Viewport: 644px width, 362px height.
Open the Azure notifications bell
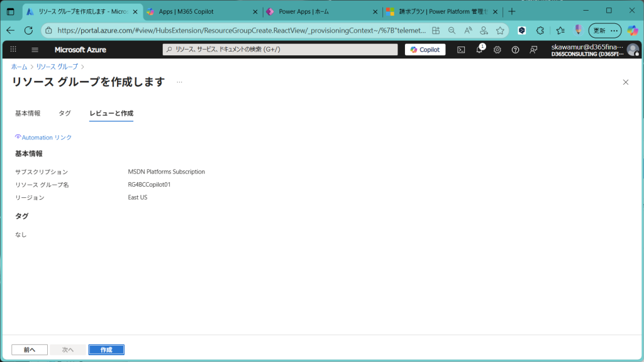[479, 50]
